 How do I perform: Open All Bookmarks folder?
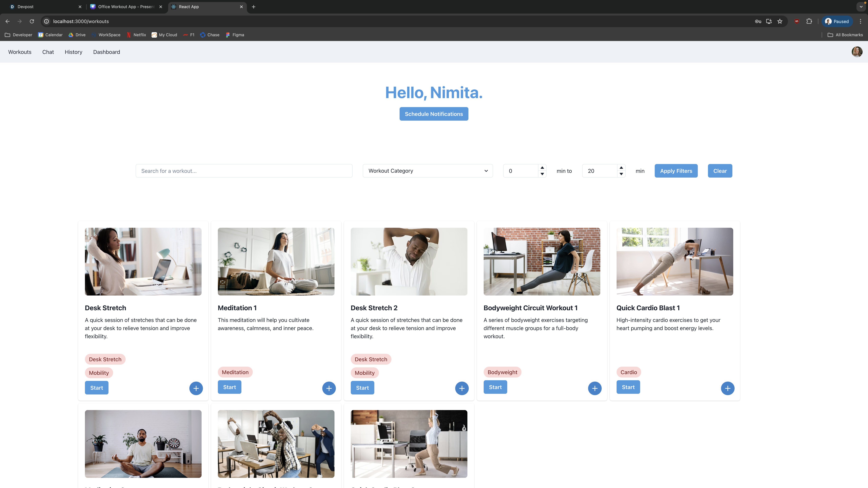coord(845,35)
